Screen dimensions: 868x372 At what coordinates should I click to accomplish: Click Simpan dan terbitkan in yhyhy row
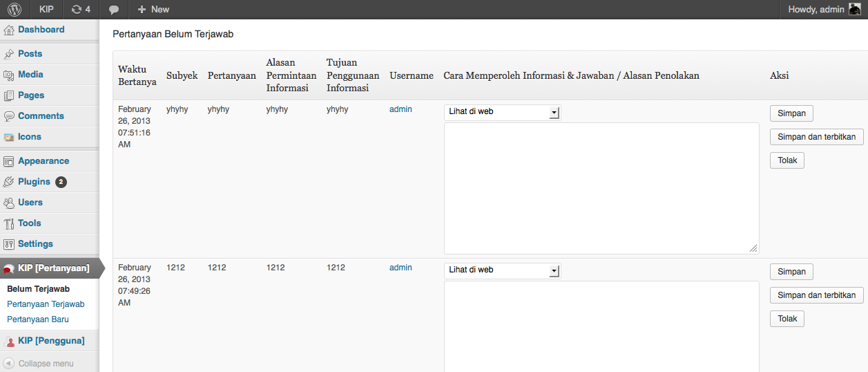(x=817, y=137)
